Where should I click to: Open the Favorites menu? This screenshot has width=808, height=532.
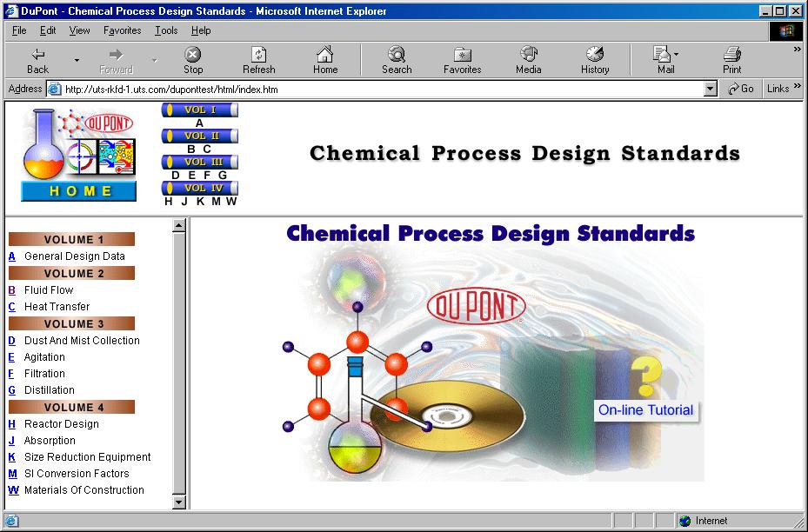pyautogui.click(x=121, y=30)
